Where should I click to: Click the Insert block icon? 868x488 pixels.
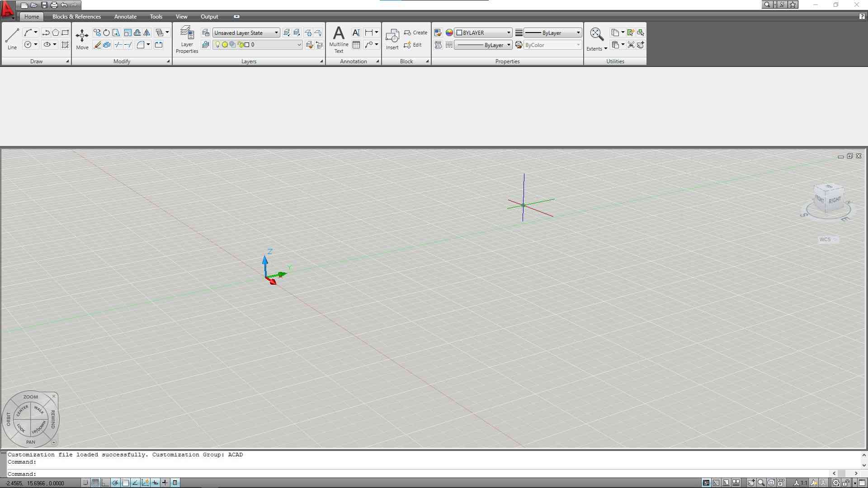392,39
